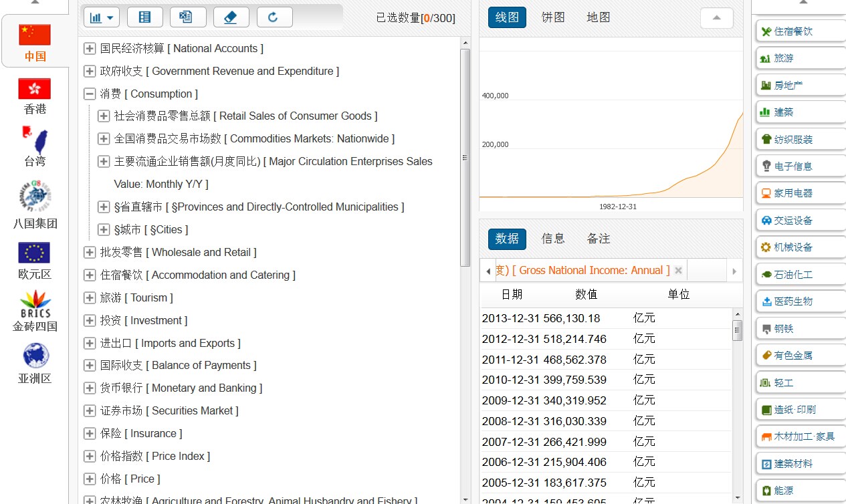Select the BRICS region icon
The image size is (846, 504).
[x=35, y=311]
